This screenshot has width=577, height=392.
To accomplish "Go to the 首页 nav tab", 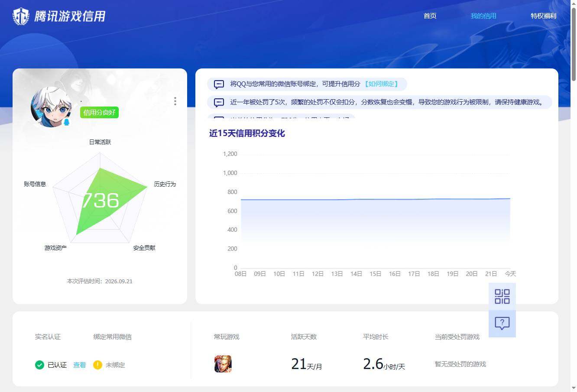I will 430,16.
